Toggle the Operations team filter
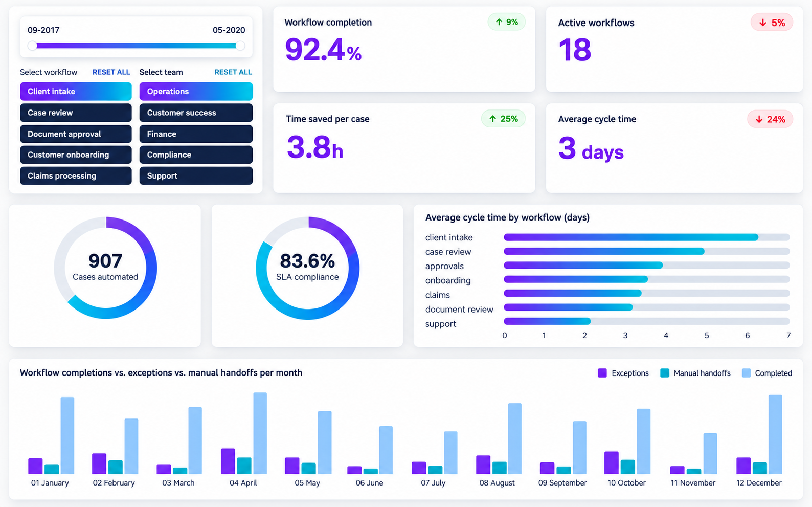Screen dimensions: 812x507 click(196, 91)
